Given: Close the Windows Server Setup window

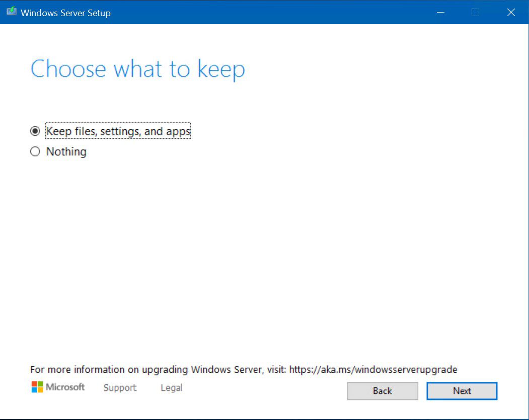Looking at the screenshot, I should (x=511, y=13).
